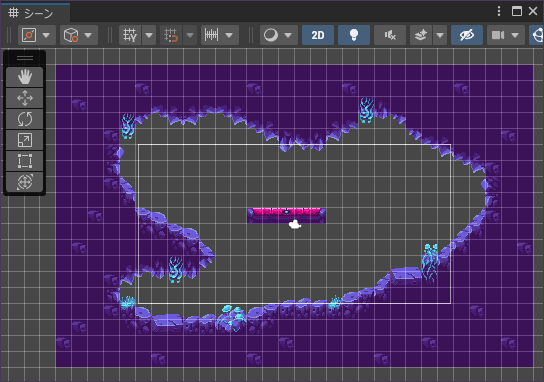Click the pink platform sprite in scene
The image size is (544, 382).
tap(286, 215)
